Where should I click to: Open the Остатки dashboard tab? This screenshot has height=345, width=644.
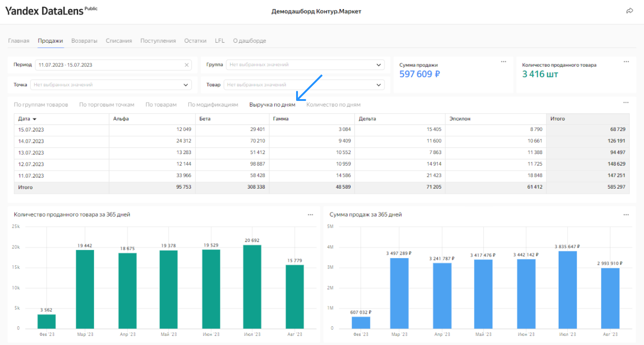point(195,40)
